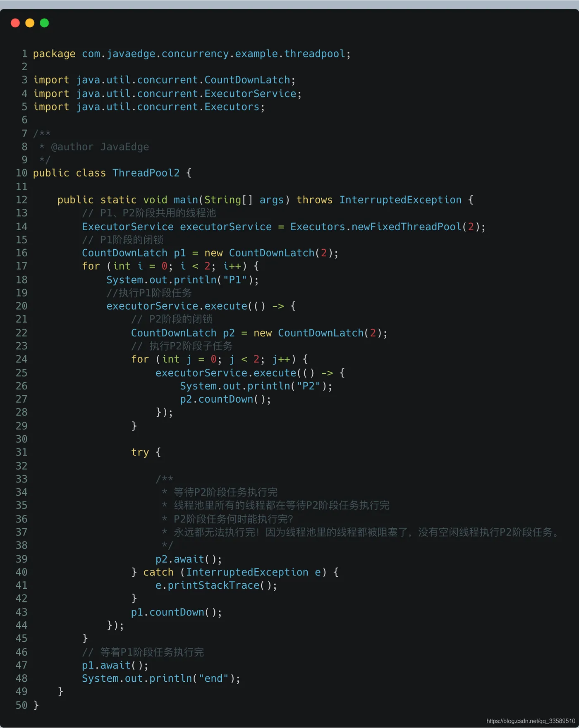Screen dimensions: 579x728
Task: Click the @author JavaEdge comment
Action: (x=100, y=147)
